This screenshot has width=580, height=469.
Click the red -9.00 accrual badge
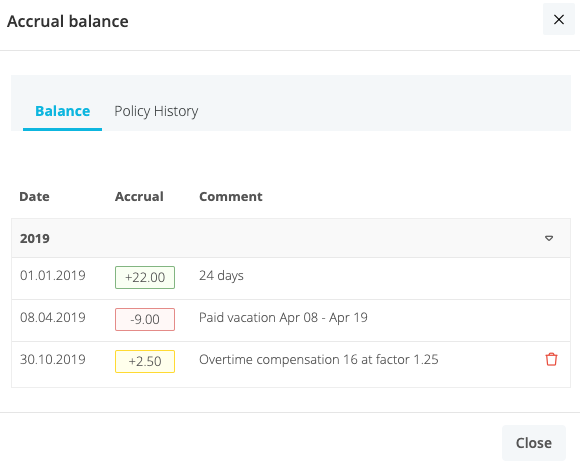click(x=145, y=319)
